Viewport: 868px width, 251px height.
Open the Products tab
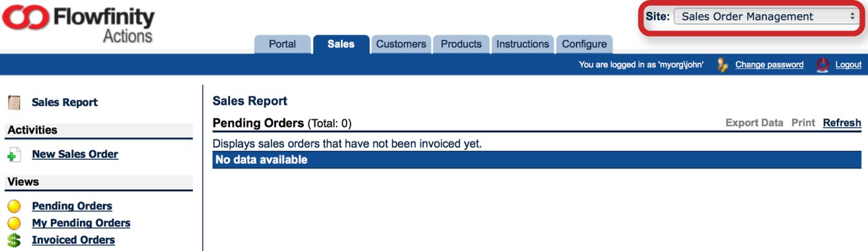(461, 44)
